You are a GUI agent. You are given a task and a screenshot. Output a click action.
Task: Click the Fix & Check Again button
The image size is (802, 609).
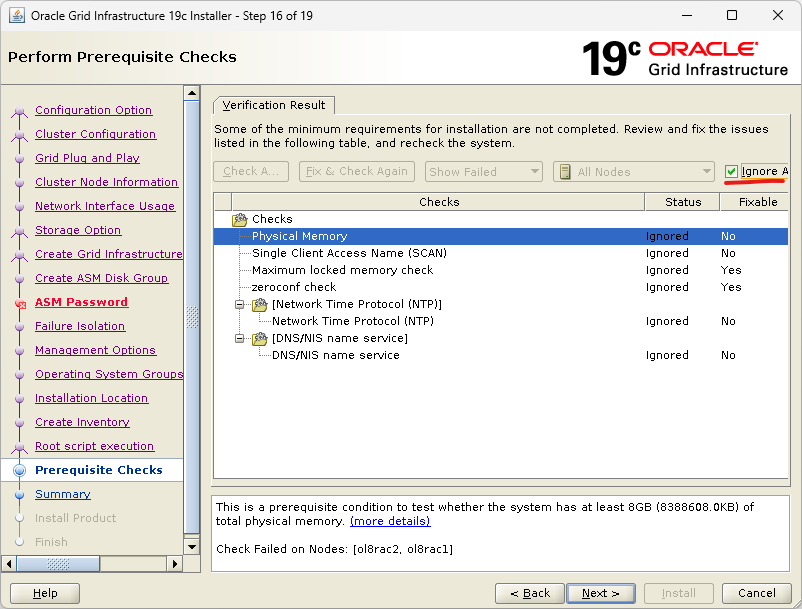(357, 171)
